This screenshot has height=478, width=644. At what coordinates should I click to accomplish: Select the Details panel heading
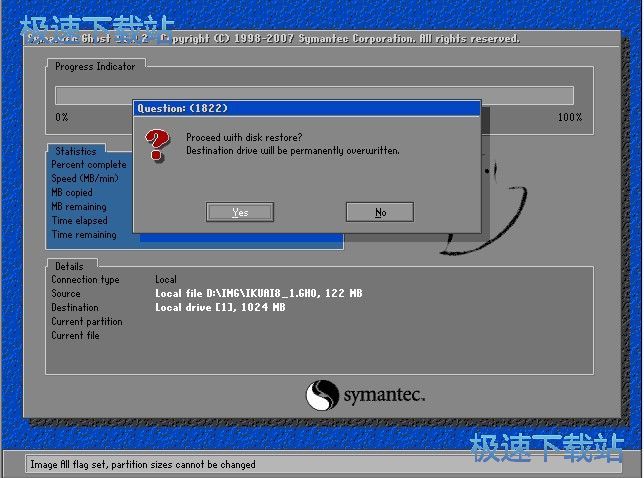(69, 266)
